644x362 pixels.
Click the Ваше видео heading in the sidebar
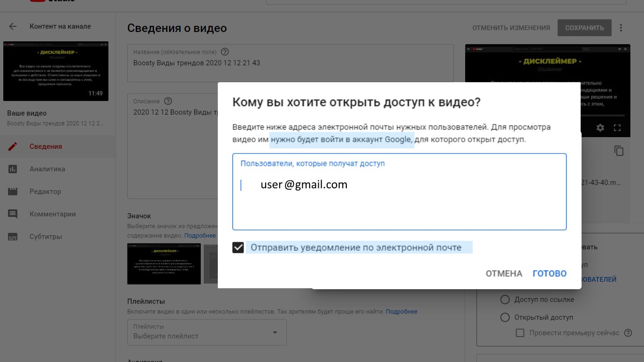tap(27, 113)
